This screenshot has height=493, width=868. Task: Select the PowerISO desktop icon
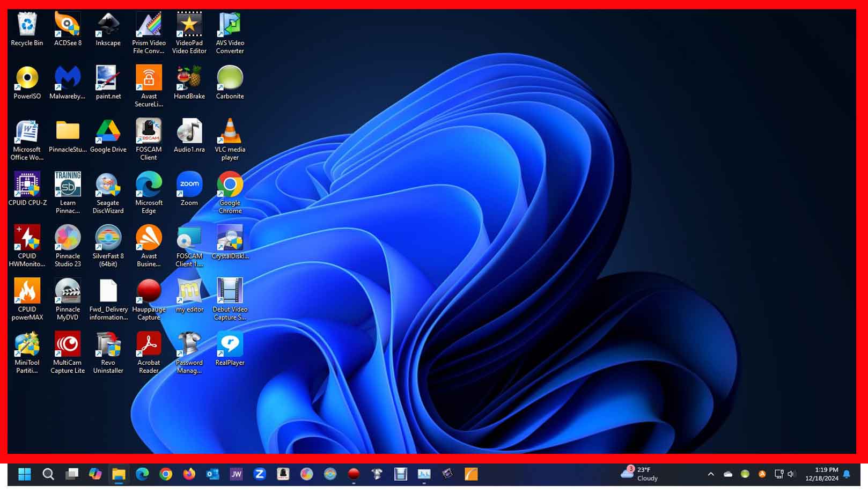27,83
